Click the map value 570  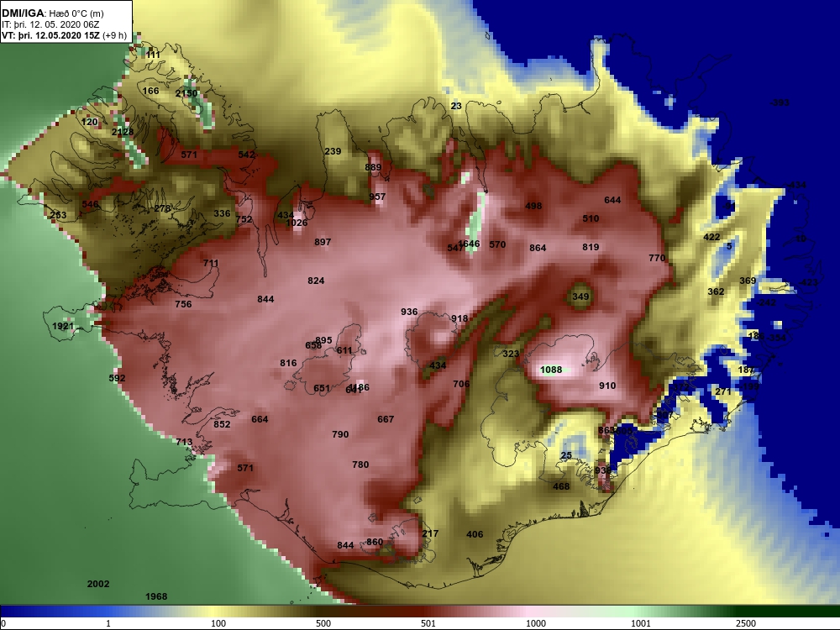point(497,244)
